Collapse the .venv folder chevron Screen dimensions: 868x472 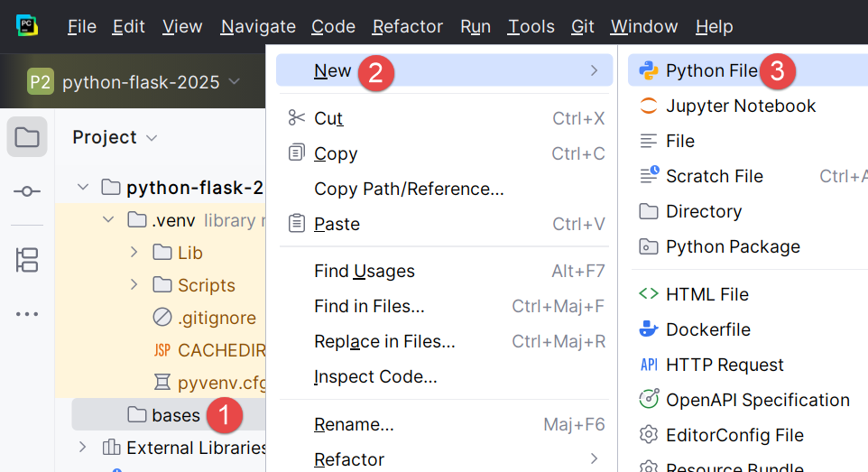pos(109,220)
